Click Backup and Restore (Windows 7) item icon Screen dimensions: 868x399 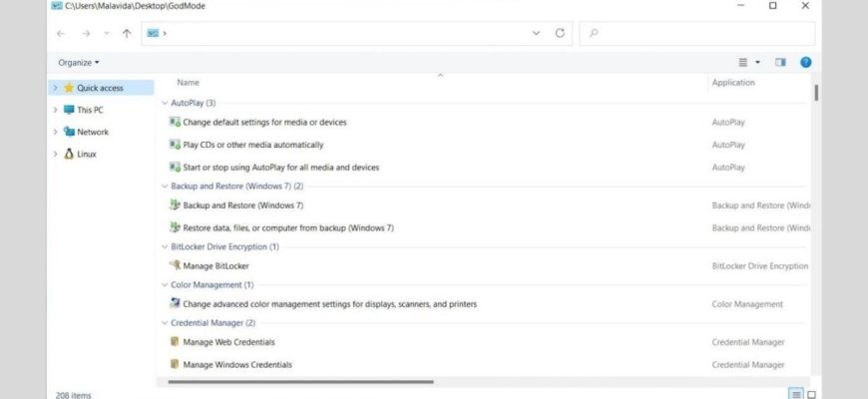pos(175,204)
